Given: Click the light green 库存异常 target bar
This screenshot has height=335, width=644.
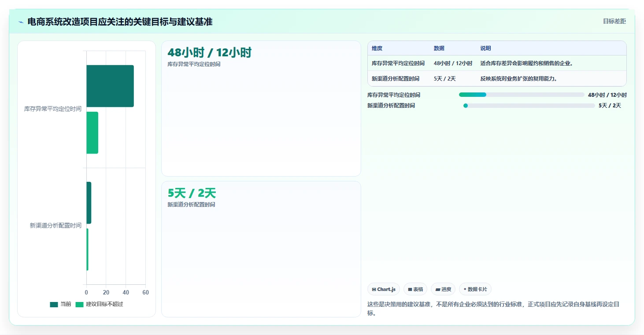Looking at the screenshot, I should (x=92, y=133).
